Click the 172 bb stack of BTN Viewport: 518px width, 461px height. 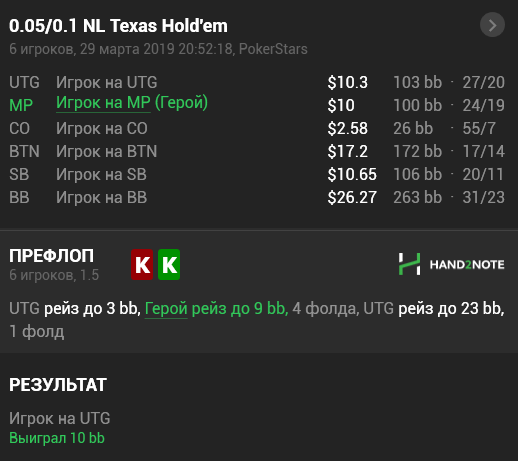pos(417,151)
